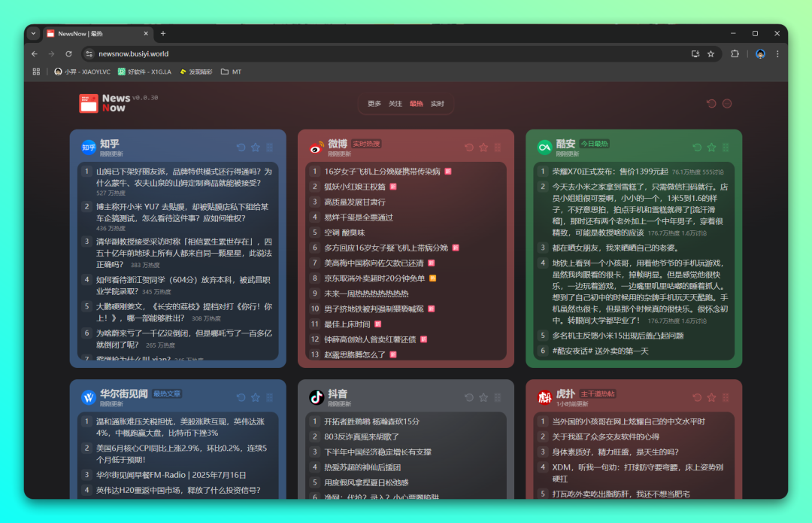Star the 抖音 card as favorite
Screen dimensions: 812x523
point(483,397)
